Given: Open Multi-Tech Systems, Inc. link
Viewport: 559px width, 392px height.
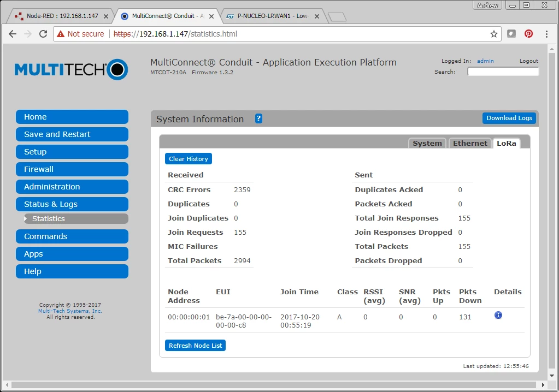Looking at the screenshot, I should click(70, 311).
